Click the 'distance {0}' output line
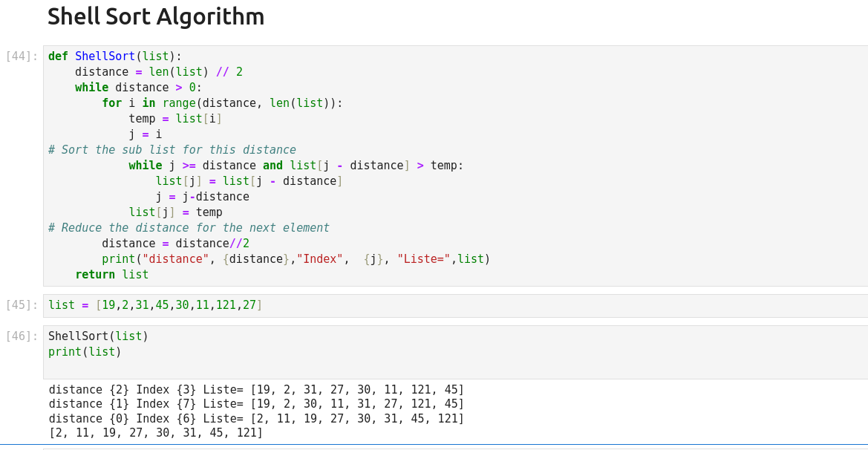The image size is (868, 450). pyautogui.click(x=256, y=419)
